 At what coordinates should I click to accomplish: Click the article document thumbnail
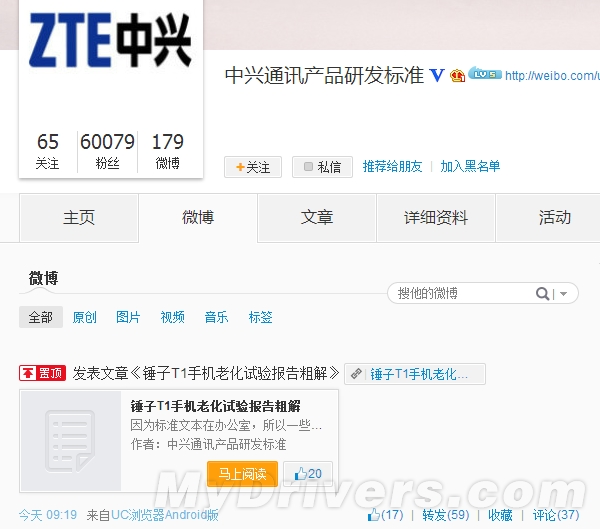(x=71, y=441)
